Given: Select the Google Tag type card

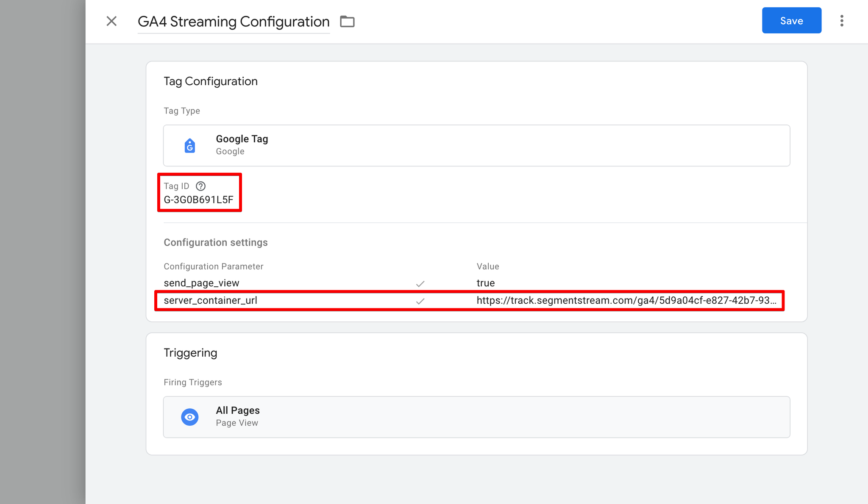Looking at the screenshot, I should tap(476, 145).
